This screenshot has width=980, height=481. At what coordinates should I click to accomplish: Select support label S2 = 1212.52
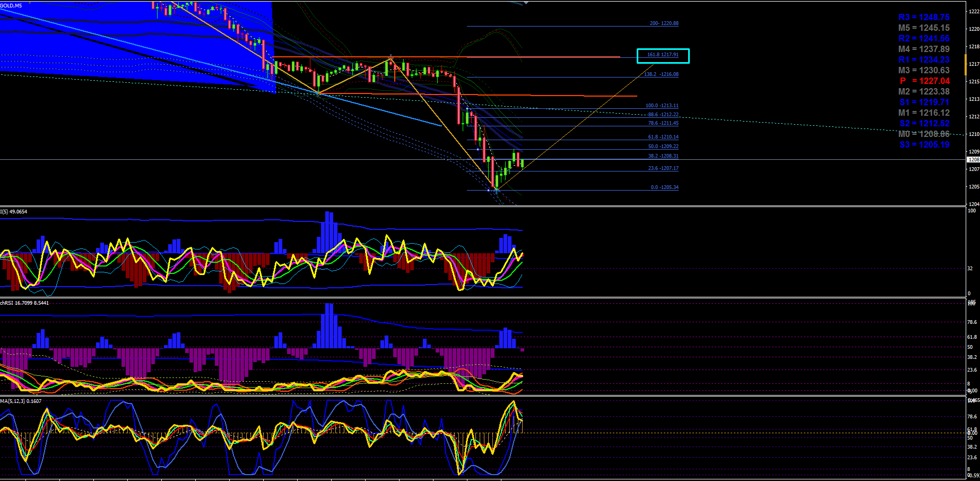925,123
